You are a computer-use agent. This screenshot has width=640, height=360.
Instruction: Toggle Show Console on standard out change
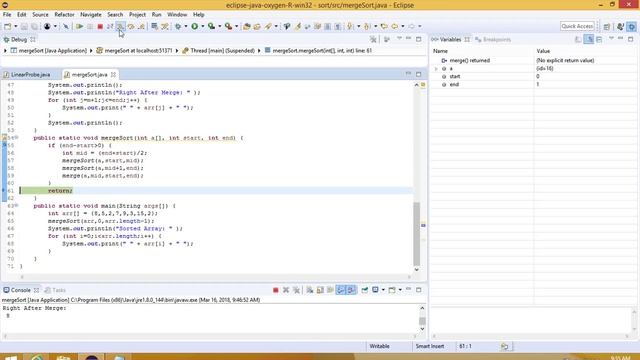pos(340,290)
